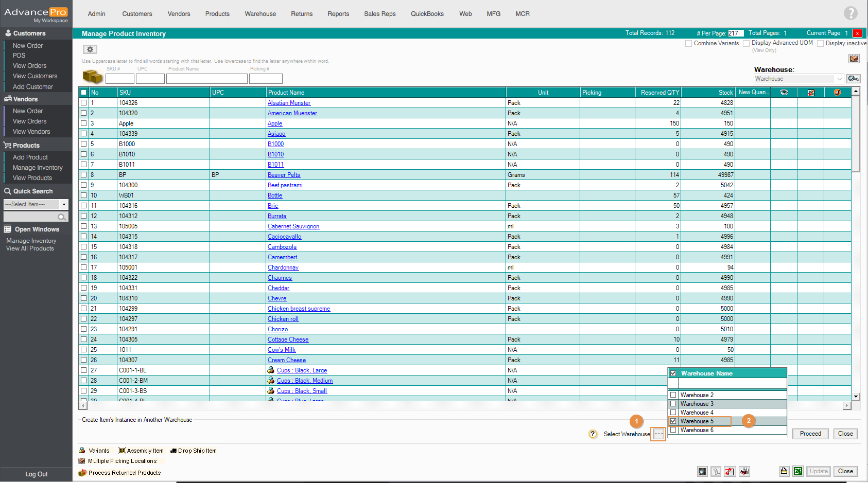
Task: Tick the checkbox for Alsatian Munster row
Action: tap(83, 103)
